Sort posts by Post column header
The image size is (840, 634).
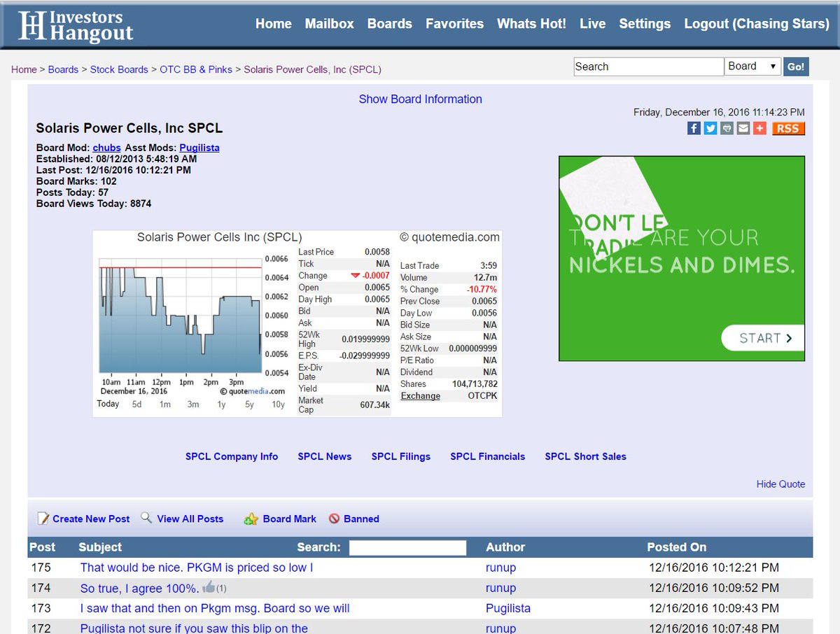click(43, 547)
